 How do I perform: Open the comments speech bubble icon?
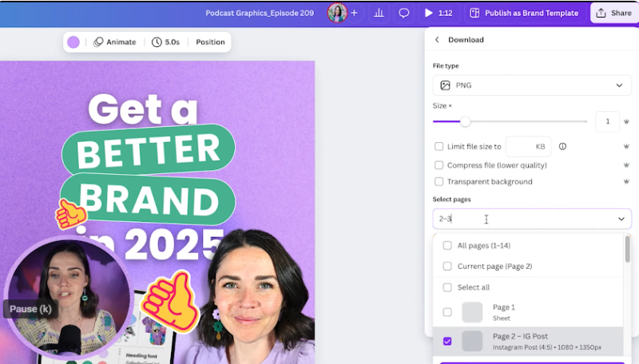coord(403,13)
